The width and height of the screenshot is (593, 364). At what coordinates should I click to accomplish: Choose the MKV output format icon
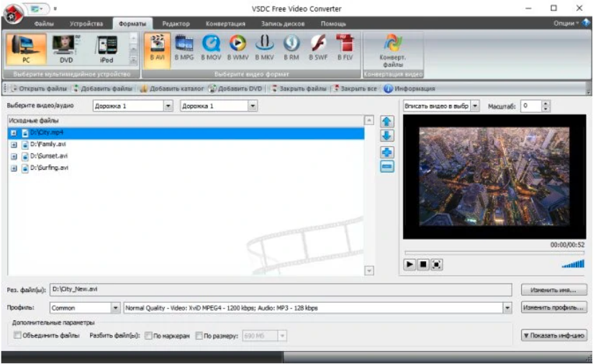[x=264, y=47]
